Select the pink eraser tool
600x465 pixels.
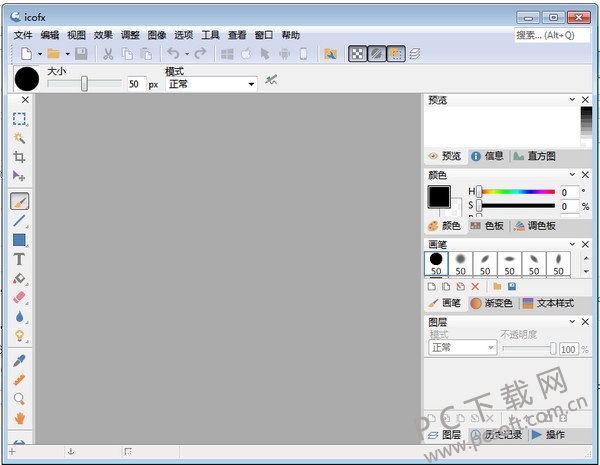pyautogui.click(x=19, y=297)
